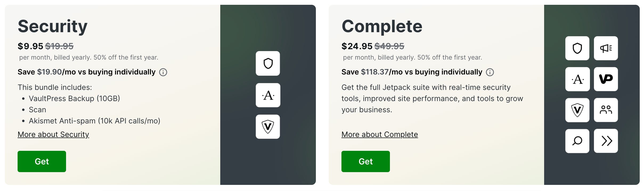The image size is (644, 191).
Task: Click the Akismet 'A' icon in Security card
Action: 268,95
